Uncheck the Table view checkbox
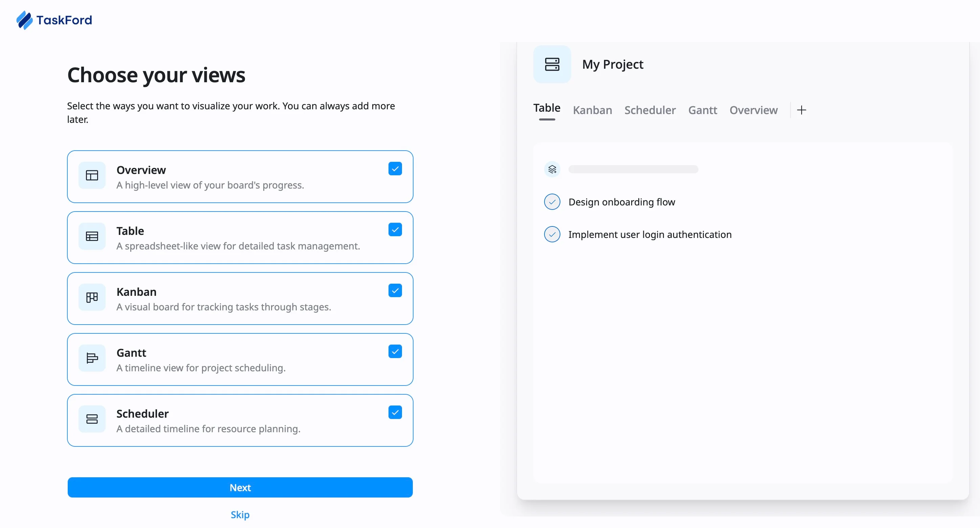Image resolution: width=980 pixels, height=528 pixels. 395,230
